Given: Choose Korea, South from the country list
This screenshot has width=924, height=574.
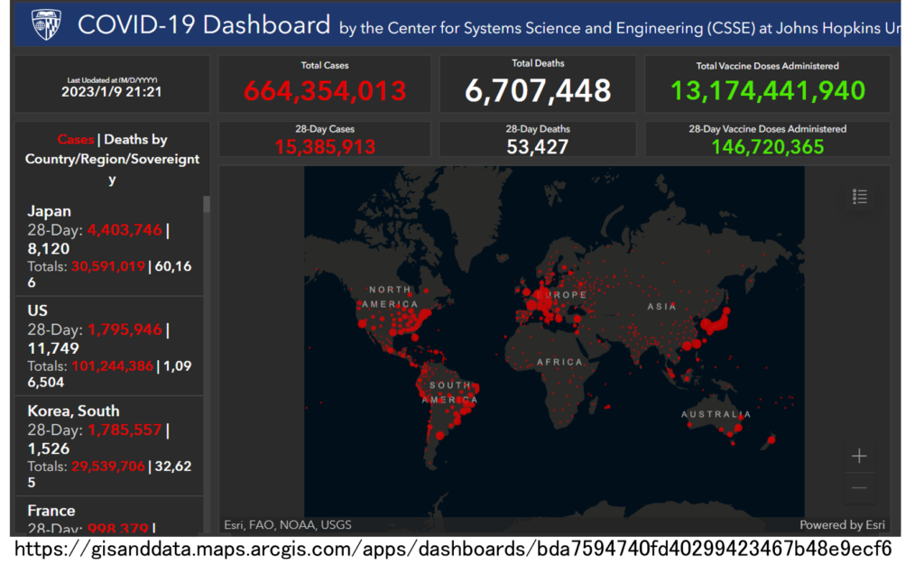Looking at the screenshot, I should pos(73,411).
